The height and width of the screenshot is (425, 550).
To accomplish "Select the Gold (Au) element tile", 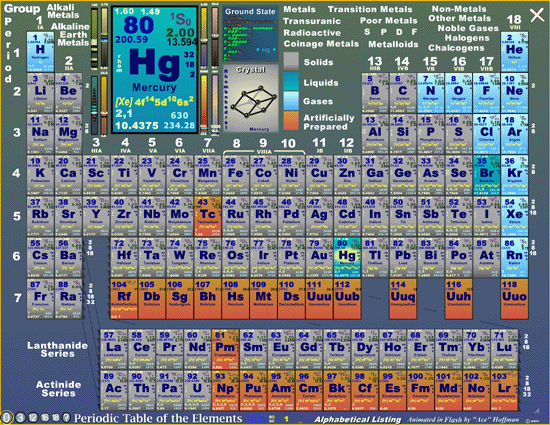I will point(319,257).
